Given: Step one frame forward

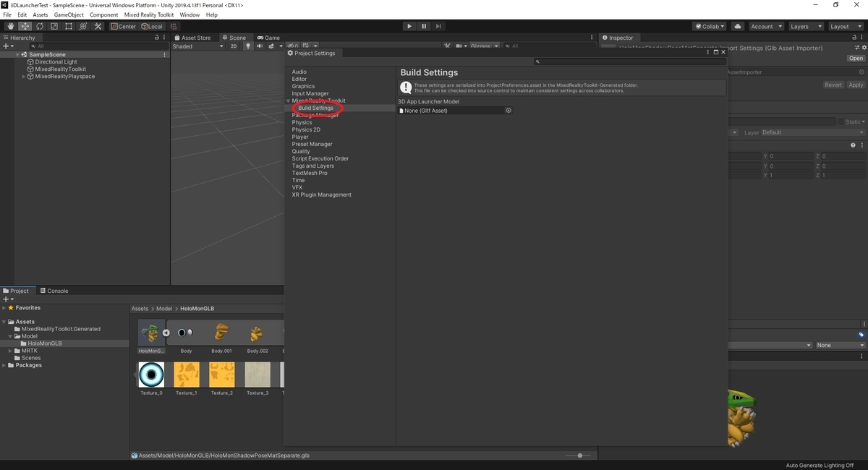Looking at the screenshot, I should [x=438, y=26].
